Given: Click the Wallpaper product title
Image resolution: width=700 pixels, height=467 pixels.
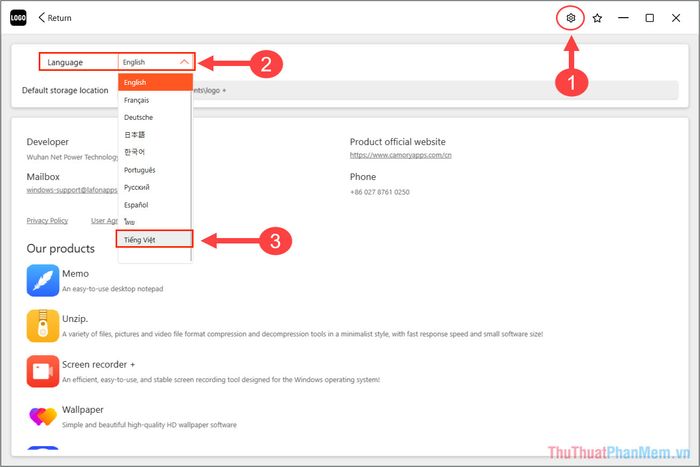Looking at the screenshot, I should click(x=83, y=410).
